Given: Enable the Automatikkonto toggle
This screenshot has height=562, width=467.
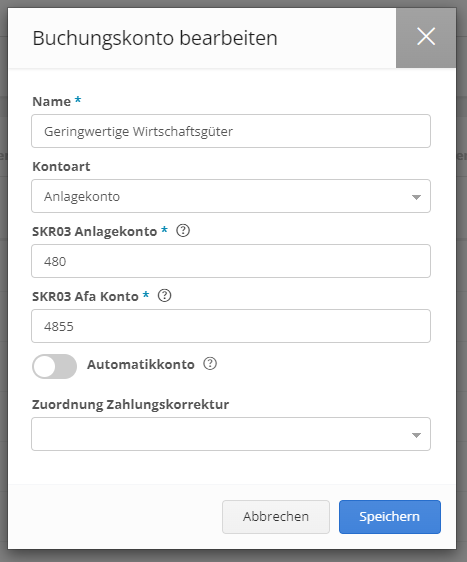Looking at the screenshot, I should (54, 366).
